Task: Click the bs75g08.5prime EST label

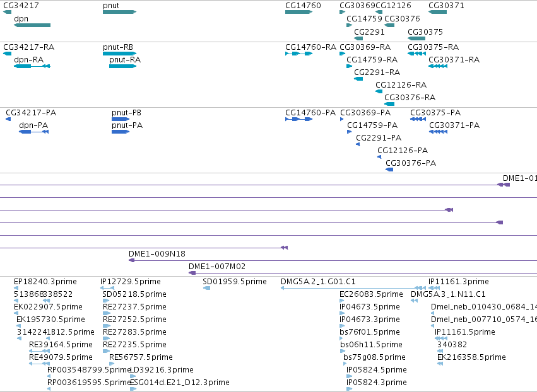Action: [x=374, y=357]
